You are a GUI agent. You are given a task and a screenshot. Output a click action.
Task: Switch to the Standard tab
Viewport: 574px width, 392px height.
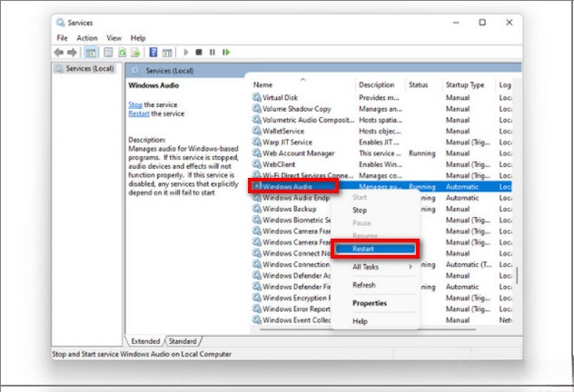pos(183,341)
